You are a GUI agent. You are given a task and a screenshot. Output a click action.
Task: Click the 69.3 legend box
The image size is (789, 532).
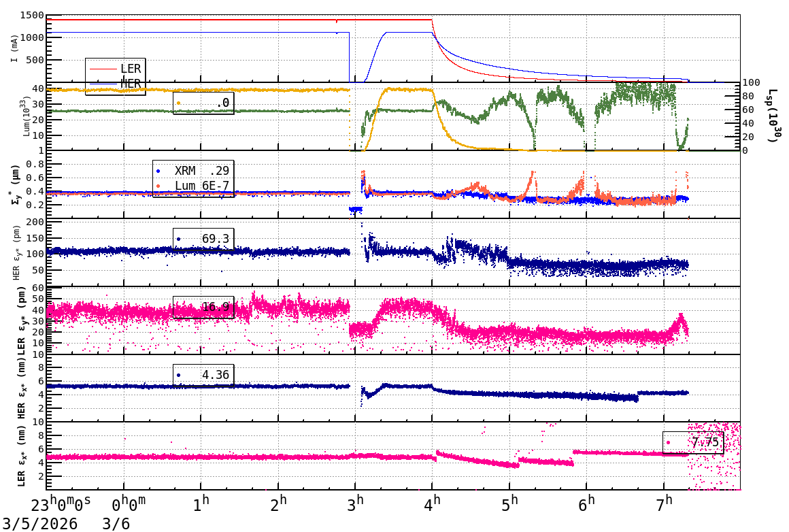(203, 239)
